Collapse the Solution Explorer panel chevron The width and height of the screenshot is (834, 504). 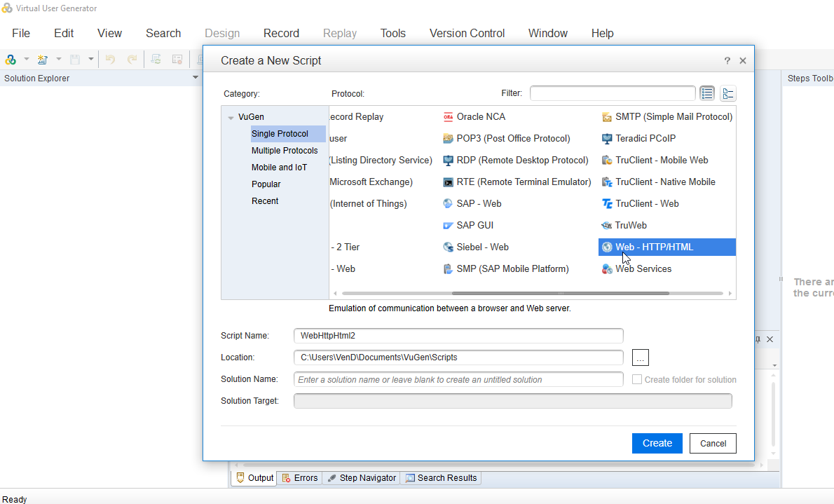pyautogui.click(x=195, y=78)
